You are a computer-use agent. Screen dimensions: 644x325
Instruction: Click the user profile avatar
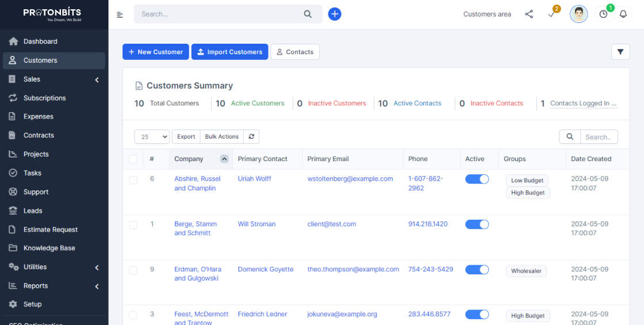(578, 14)
